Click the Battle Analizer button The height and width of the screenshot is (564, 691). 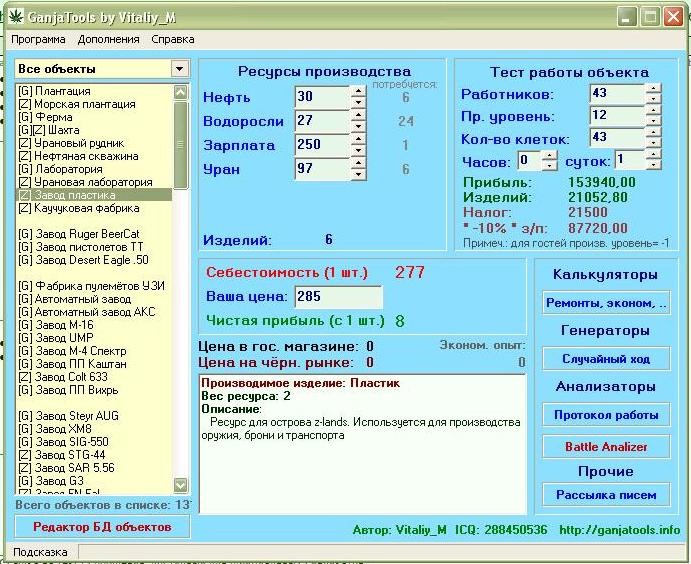tap(606, 447)
